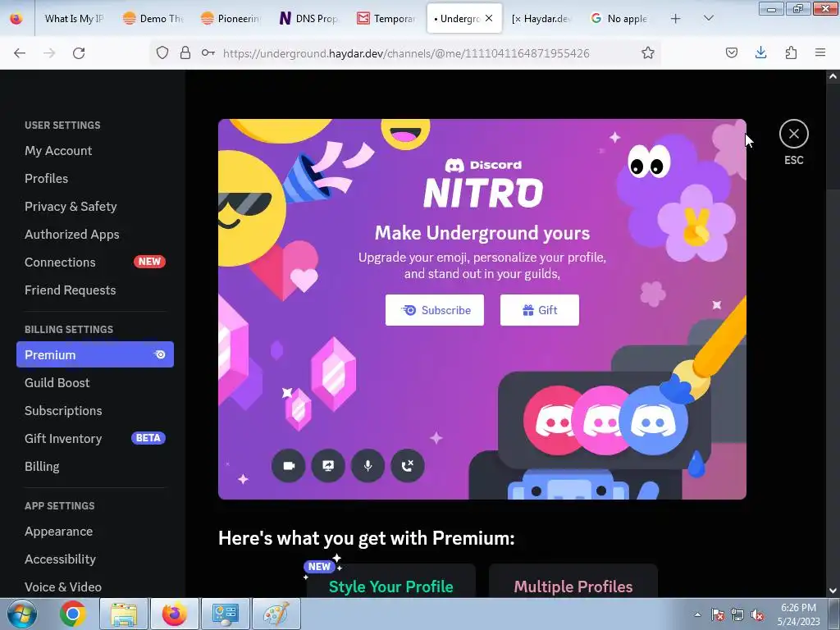The height and width of the screenshot is (630, 840).
Task: Show hidden tray icons arrow
Action: 697,614
